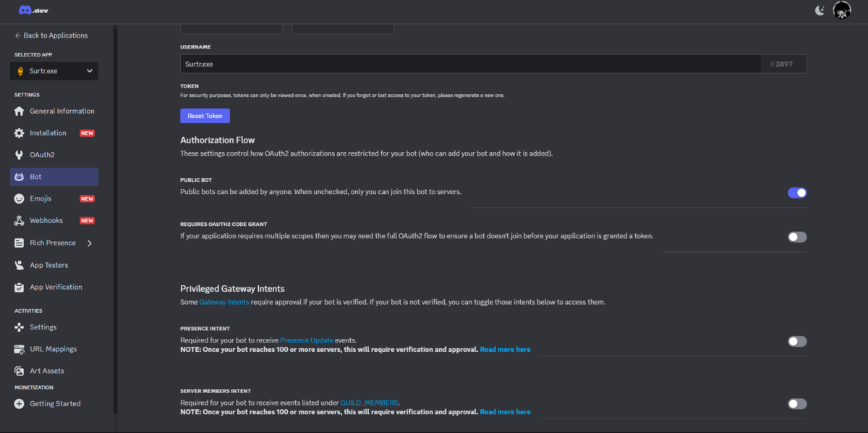Open the Art Assets page

click(x=54, y=371)
